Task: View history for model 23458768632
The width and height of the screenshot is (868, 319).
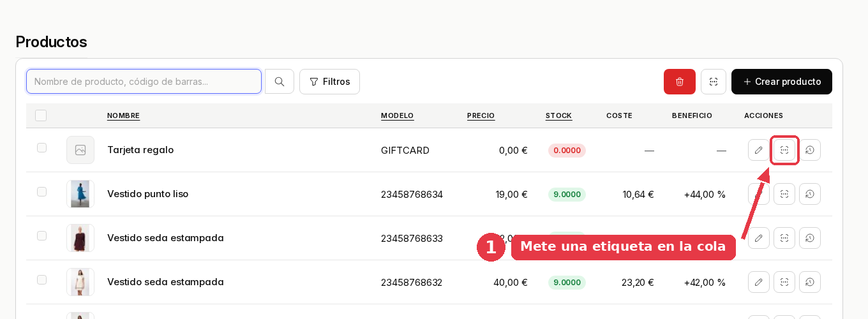Action: (x=810, y=282)
